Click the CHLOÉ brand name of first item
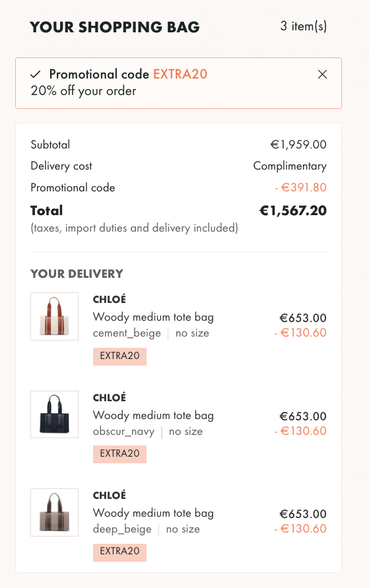The width and height of the screenshot is (369, 588). (x=110, y=299)
